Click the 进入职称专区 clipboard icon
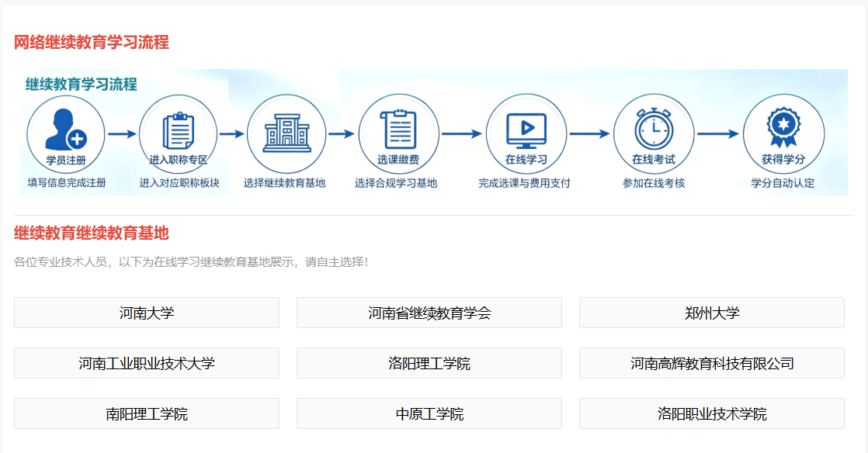This screenshot has width=868, height=453. (179, 131)
